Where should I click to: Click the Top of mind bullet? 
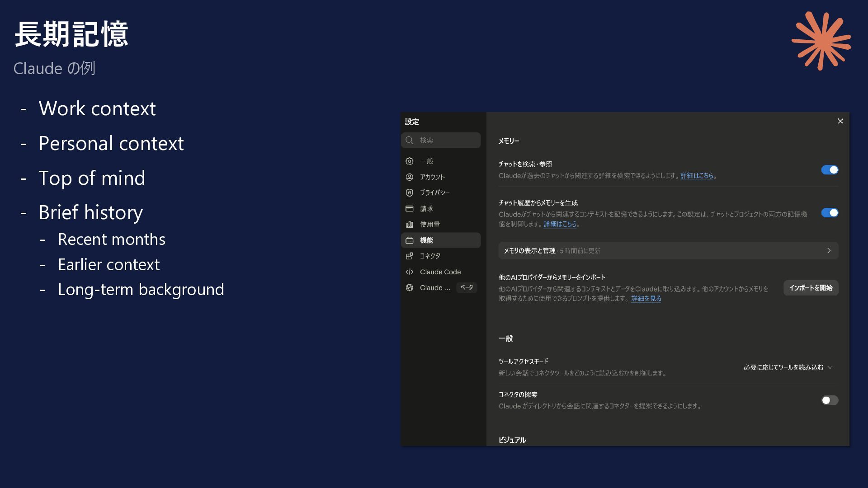point(92,178)
